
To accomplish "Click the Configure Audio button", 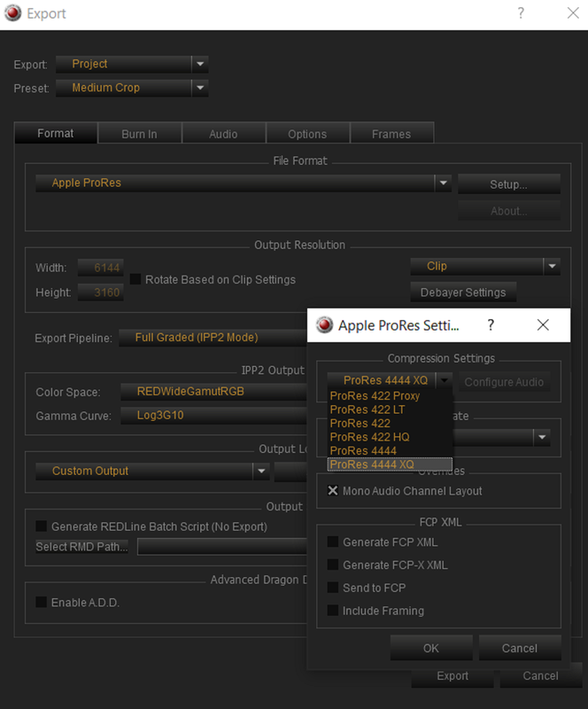I will tap(504, 382).
